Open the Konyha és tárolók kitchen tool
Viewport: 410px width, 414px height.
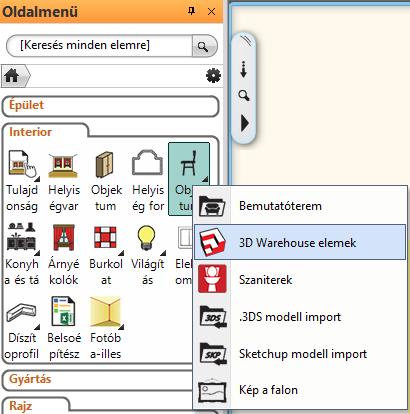pyautogui.click(x=22, y=253)
